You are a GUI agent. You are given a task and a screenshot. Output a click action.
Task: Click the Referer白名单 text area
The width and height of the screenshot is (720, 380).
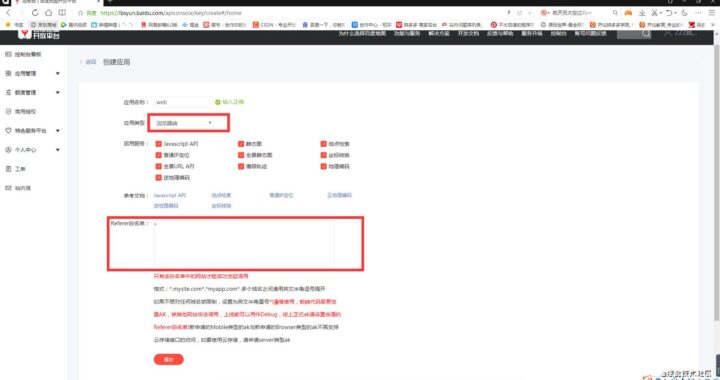(x=244, y=243)
